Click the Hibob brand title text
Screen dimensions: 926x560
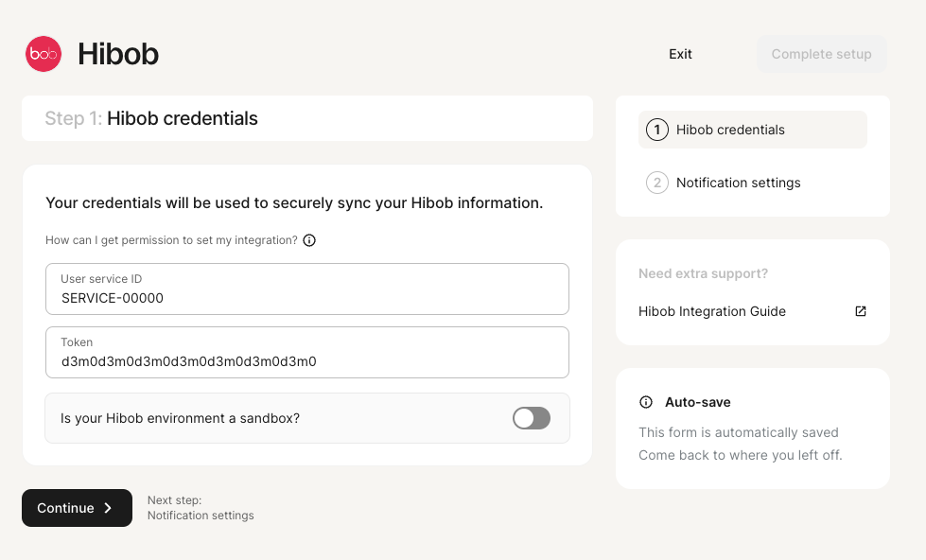118,54
